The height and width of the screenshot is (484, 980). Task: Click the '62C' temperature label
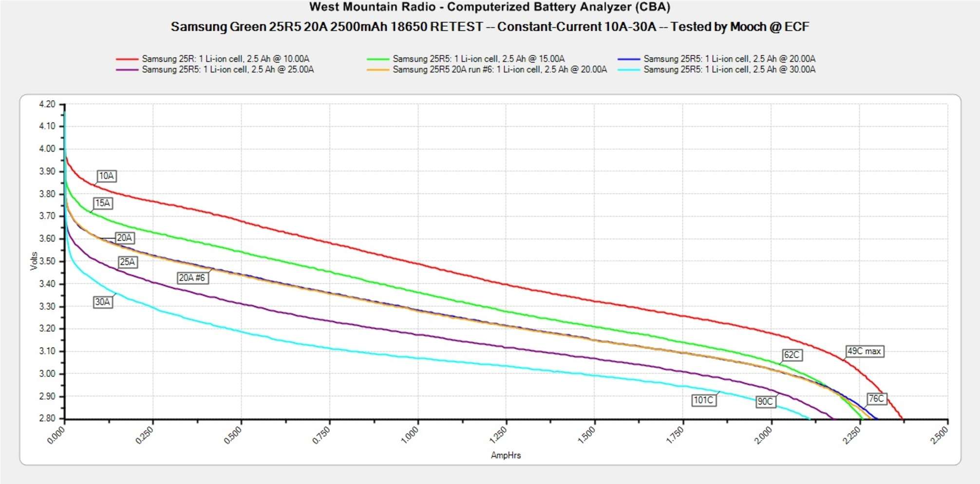[792, 354]
